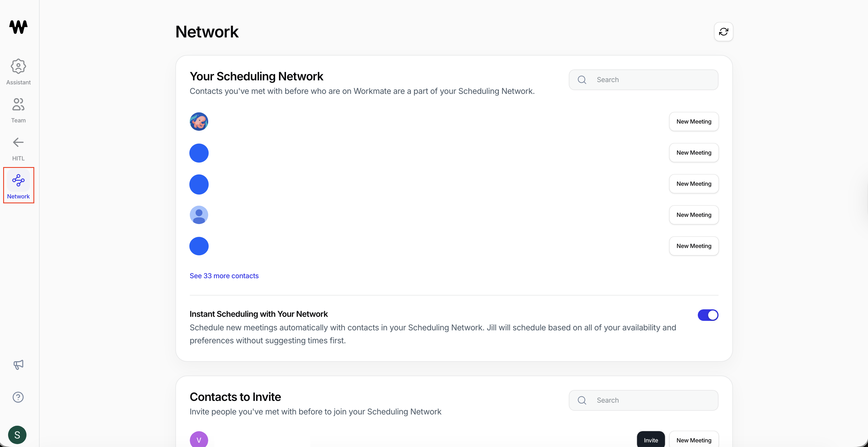Disable Instant Scheduling with Your Network toggle
Screen dimensions: 868x447
point(708,315)
